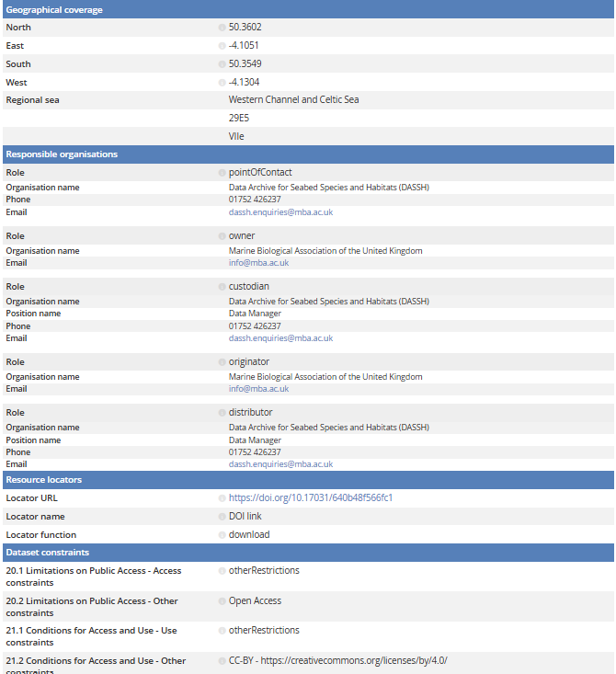Open the originator's info@mba.ac.uk email link
This screenshot has width=616, height=674.
pos(258,389)
